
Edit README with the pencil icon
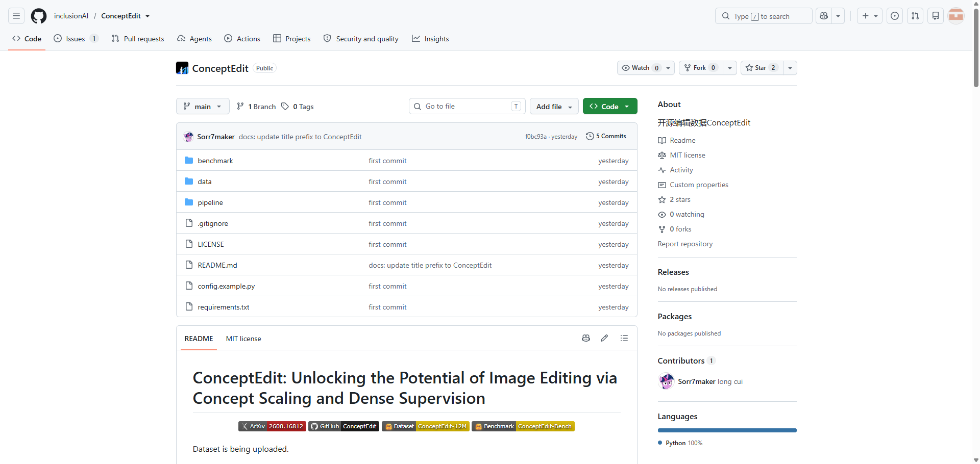[604, 338]
